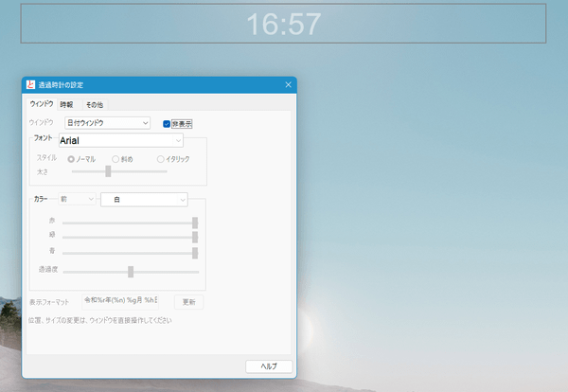This screenshot has height=392, width=568.
Task: Click the ヘルプ help button
Action: point(269,366)
